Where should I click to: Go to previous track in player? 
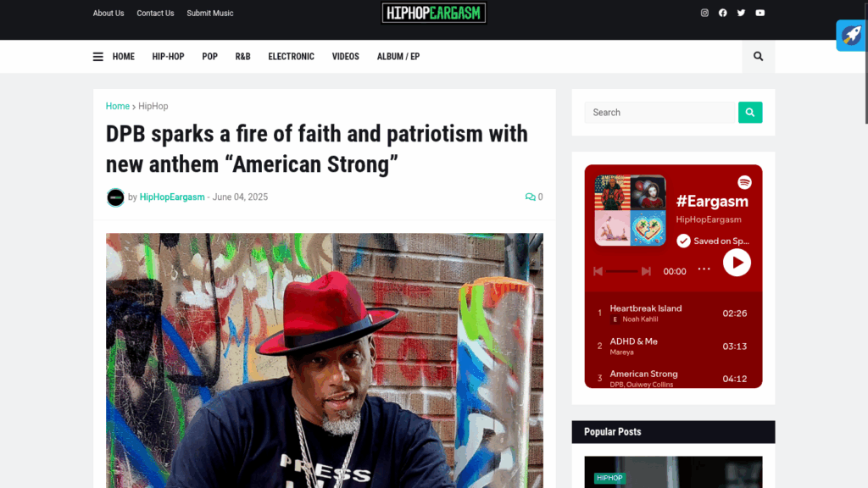pyautogui.click(x=598, y=271)
